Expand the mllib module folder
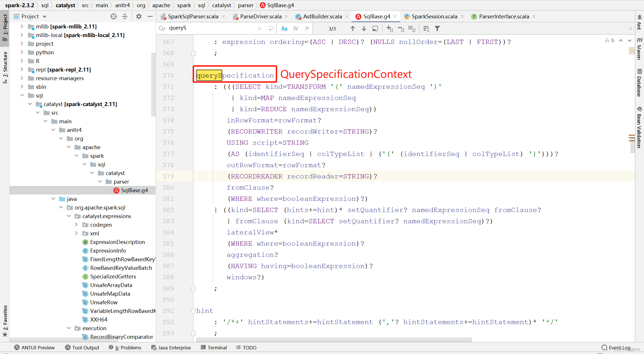This screenshot has height=354, width=644. [22, 26]
